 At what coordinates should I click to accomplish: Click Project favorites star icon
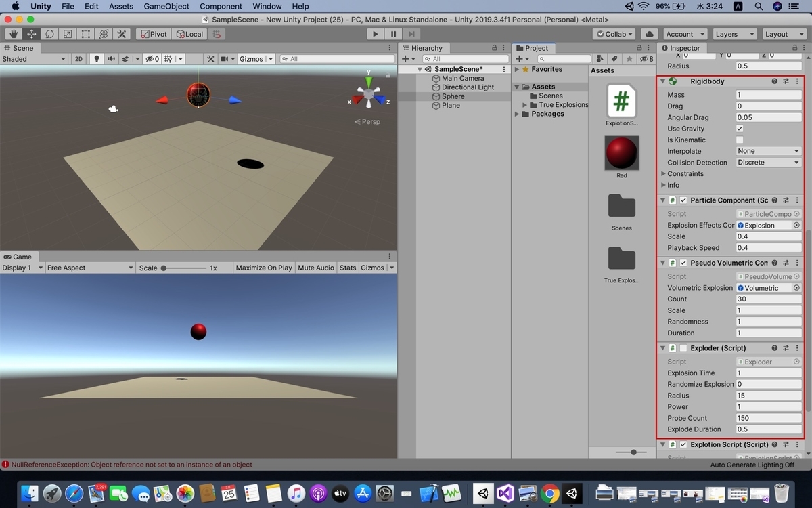pos(629,59)
